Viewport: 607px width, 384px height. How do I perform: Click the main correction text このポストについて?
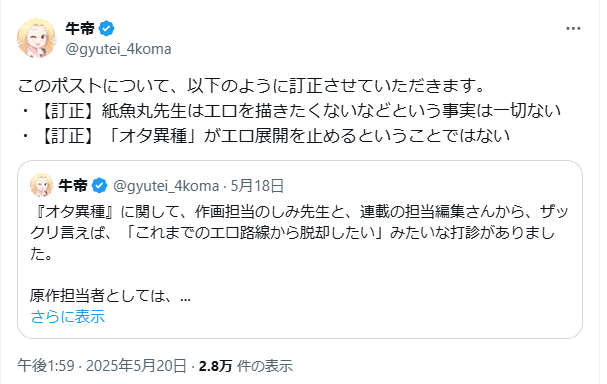pyautogui.click(x=251, y=86)
